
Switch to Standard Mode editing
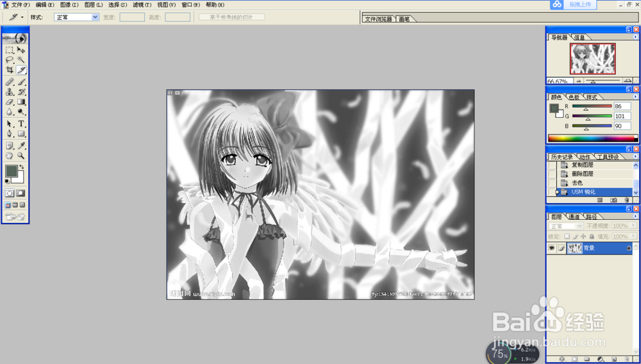[10, 194]
